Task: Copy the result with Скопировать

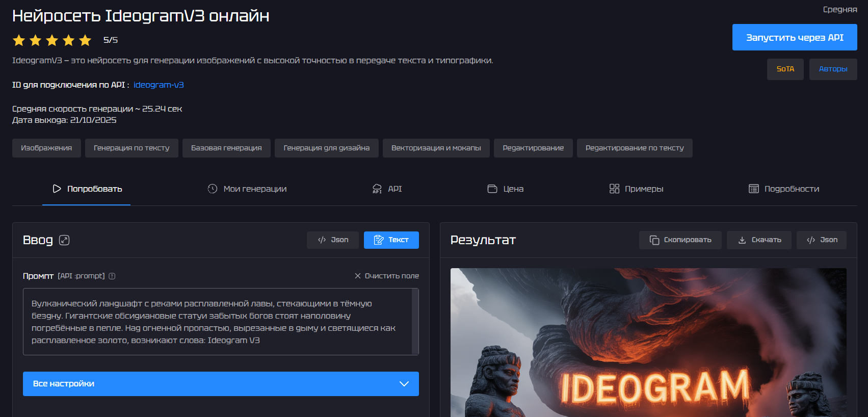Action: pyautogui.click(x=680, y=240)
